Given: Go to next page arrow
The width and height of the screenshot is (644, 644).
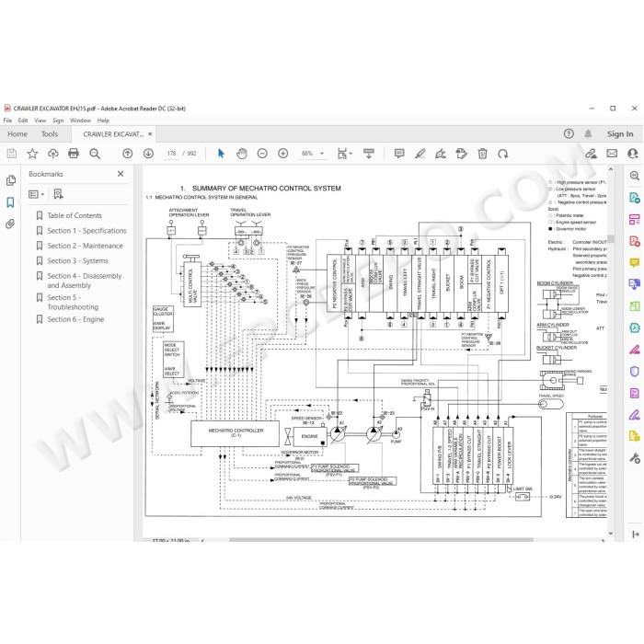Looking at the screenshot, I should 148,154.
